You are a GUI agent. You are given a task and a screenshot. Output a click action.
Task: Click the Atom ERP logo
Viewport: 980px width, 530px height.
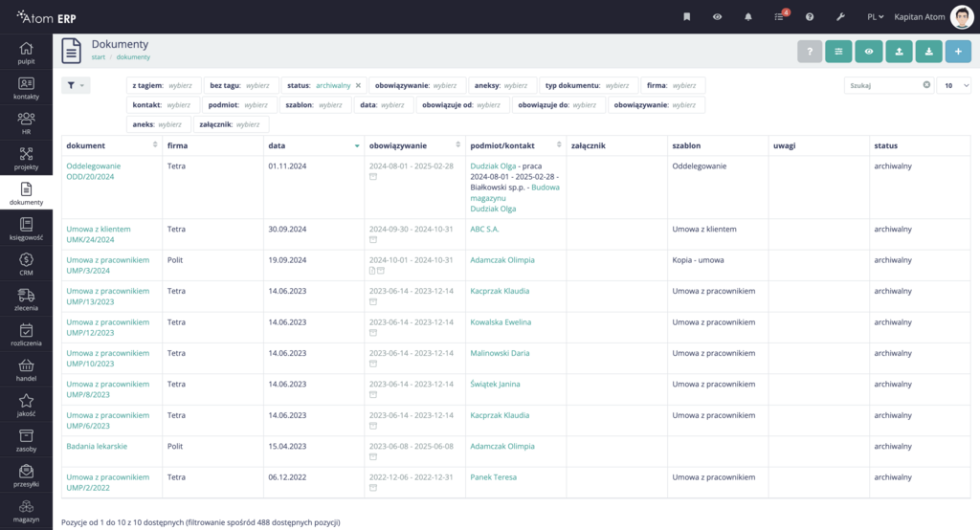(x=46, y=17)
